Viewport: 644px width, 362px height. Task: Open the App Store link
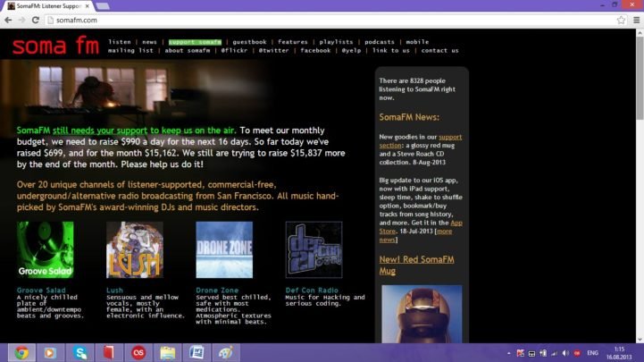click(x=421, y=227)
